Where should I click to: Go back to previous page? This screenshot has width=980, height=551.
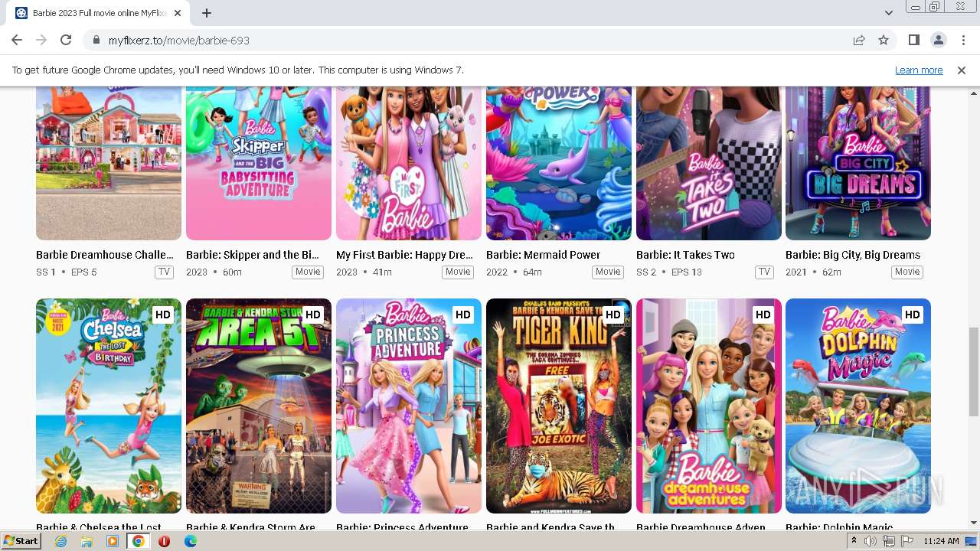(17, 40)
